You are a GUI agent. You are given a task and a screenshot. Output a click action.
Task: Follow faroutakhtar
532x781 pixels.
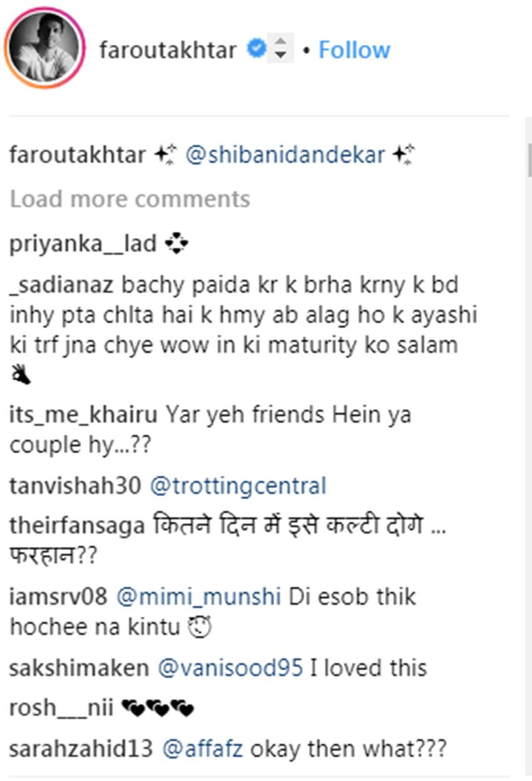coord(354,49)
